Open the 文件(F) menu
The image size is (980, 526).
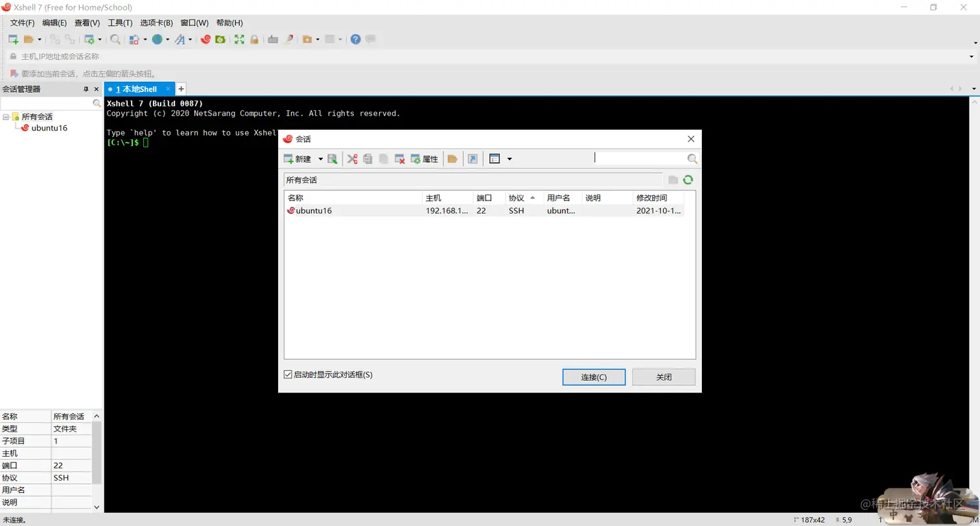[22, 23]
